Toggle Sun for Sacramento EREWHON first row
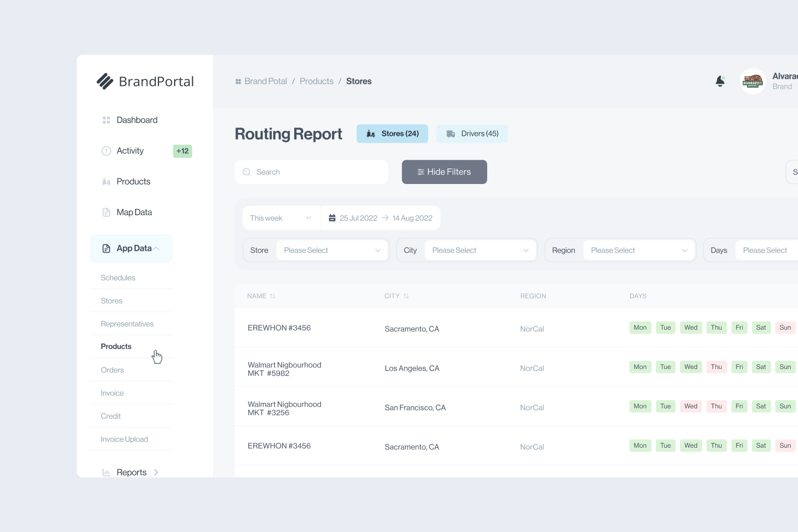The width and height of the screenshot is (798, 532). click(x=785, y=328)
